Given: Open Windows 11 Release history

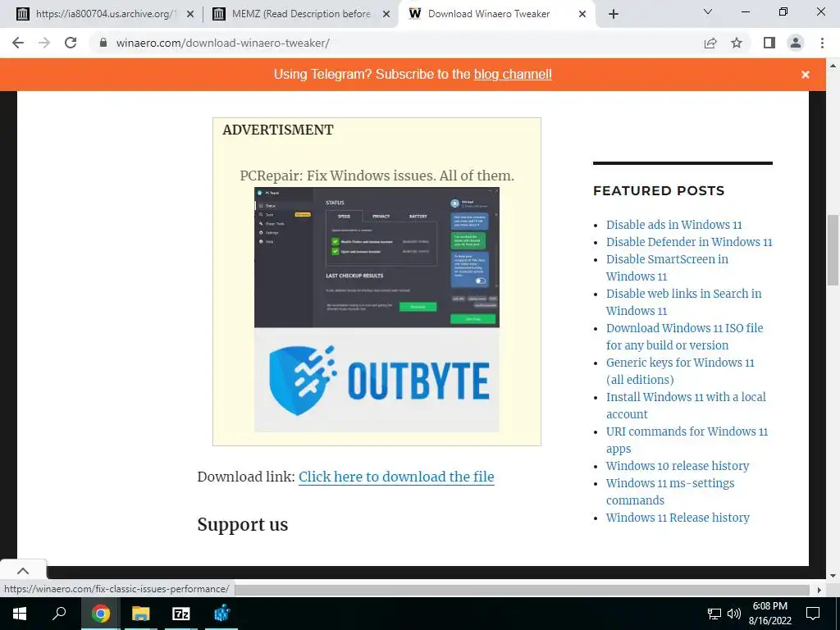Looking at the screenshot, I should coord(678,518).
